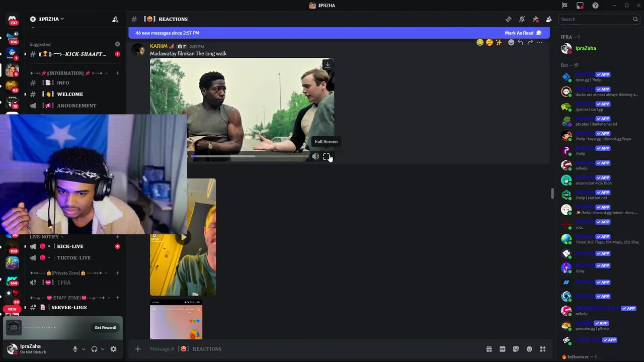Click the Search field
The image size is (644, 362).
(x=599, y=19)
